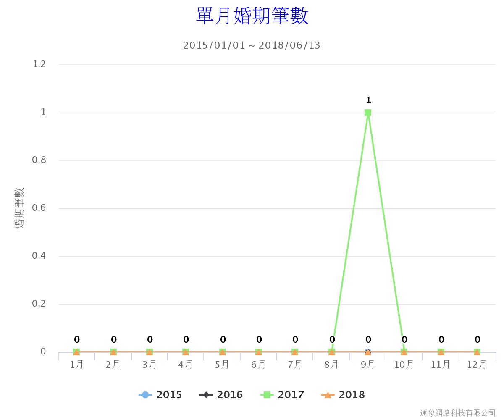Click the 5月 x-axis label
Screen dimensions: 504x420
(x=222, y=365)
